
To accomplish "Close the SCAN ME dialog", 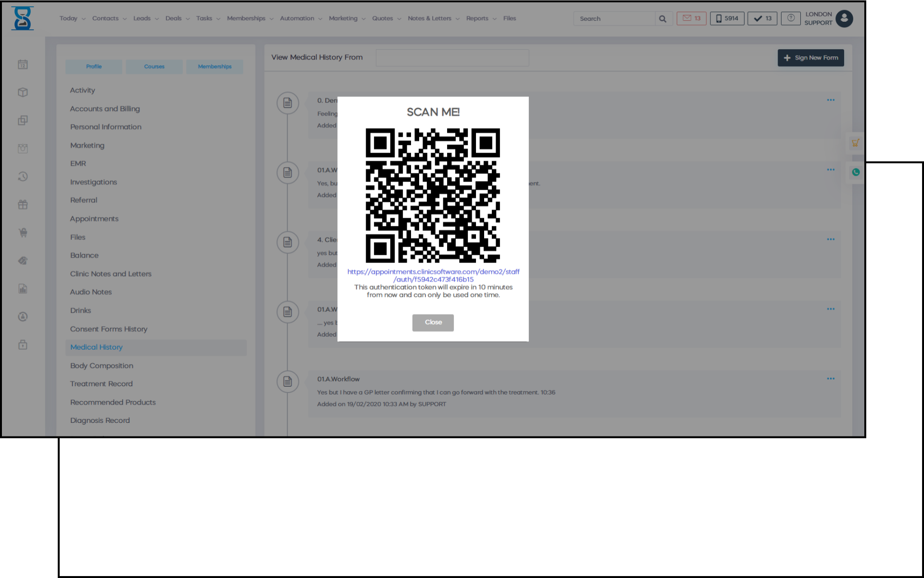I will pos(433,323).
